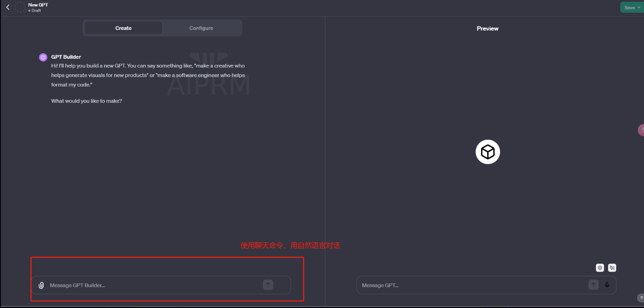Send the message to GPT Builder

pos(268,285)
